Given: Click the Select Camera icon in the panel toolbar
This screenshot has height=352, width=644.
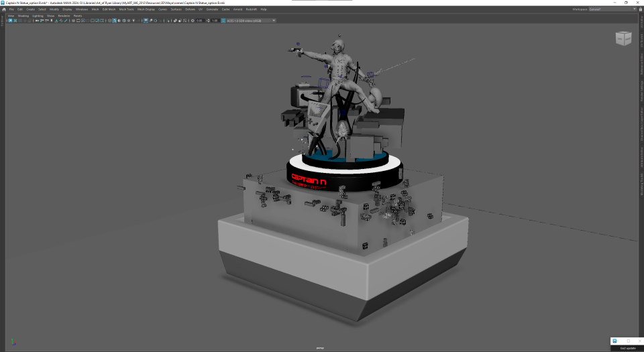Looking at the screenshot, I should [10, 21].
